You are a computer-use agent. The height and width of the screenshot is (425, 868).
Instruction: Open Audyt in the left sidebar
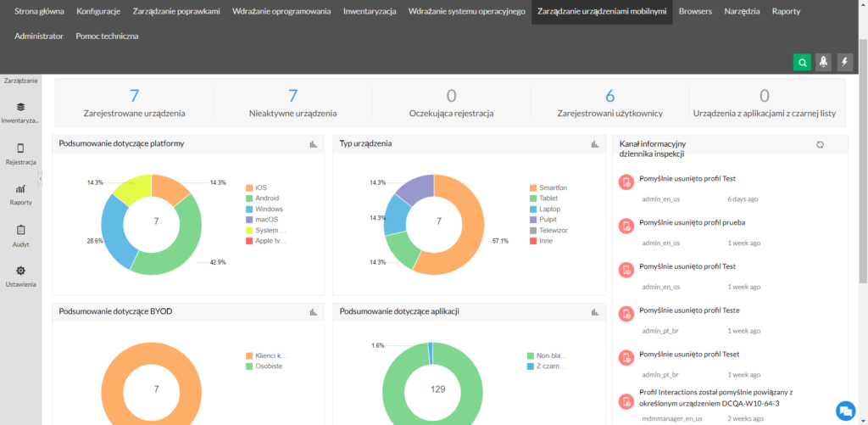click(x=20, y=235)
